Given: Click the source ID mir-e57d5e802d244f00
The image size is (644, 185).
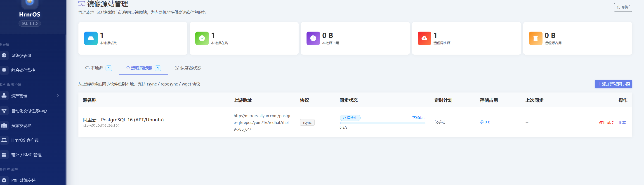Looking at the screenshot, I should [101, 126].
